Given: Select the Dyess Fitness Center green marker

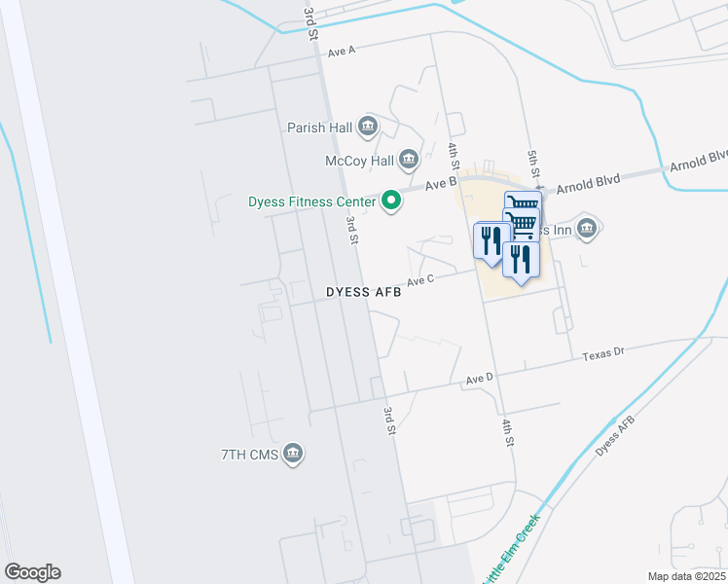Looking at the screenshot, I should click(391, 201).
